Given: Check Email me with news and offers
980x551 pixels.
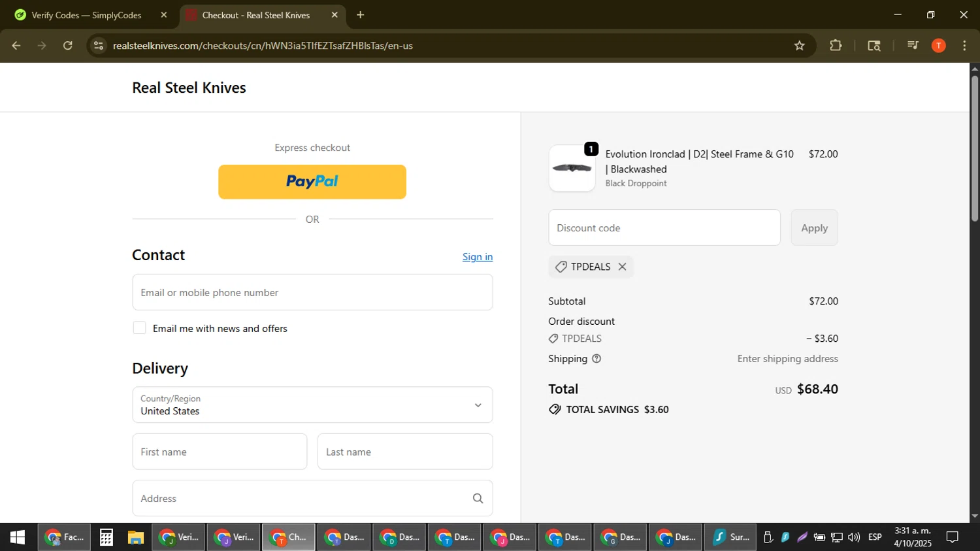Looking at the screenshot, I should [139, 328].
